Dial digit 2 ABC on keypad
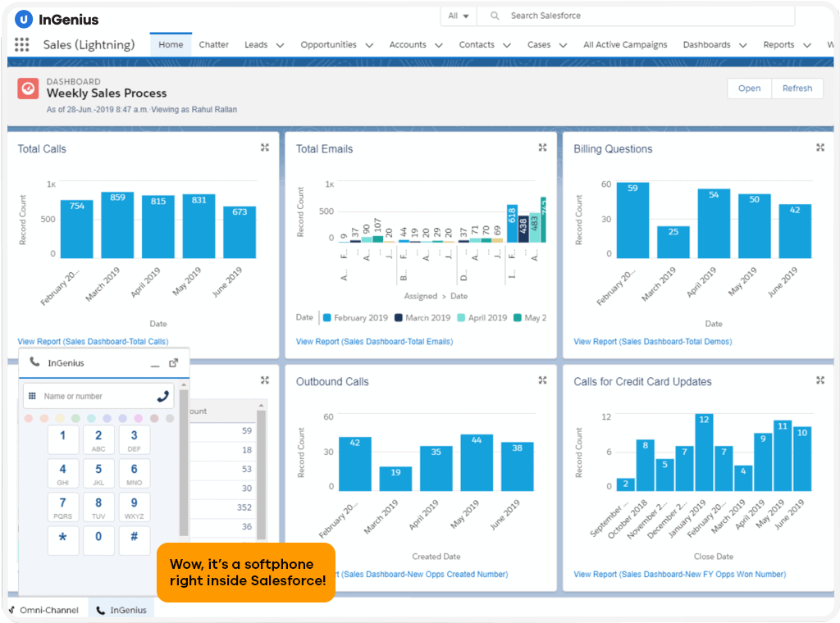 tap(98, 440)
